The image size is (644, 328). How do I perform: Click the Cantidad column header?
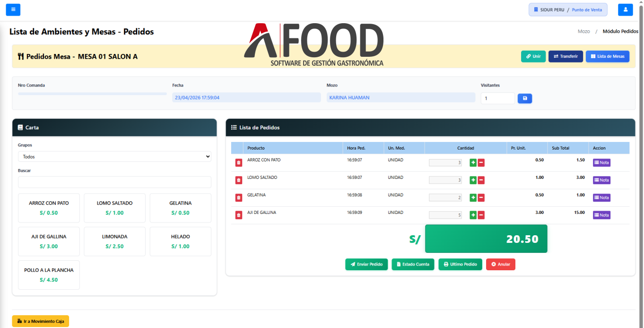pos(466,148)
